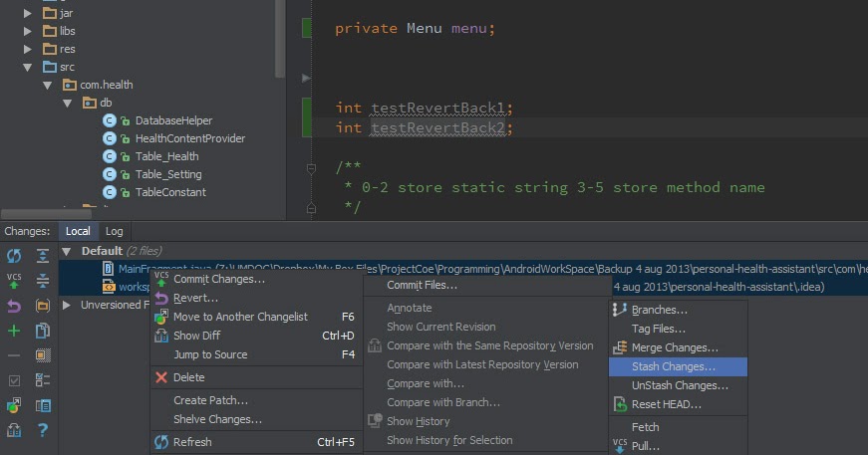The height and width of the screenshot is (455, 868).
Task: Click the set active changelist checkmark icon
Action: (x=14, y=380)
